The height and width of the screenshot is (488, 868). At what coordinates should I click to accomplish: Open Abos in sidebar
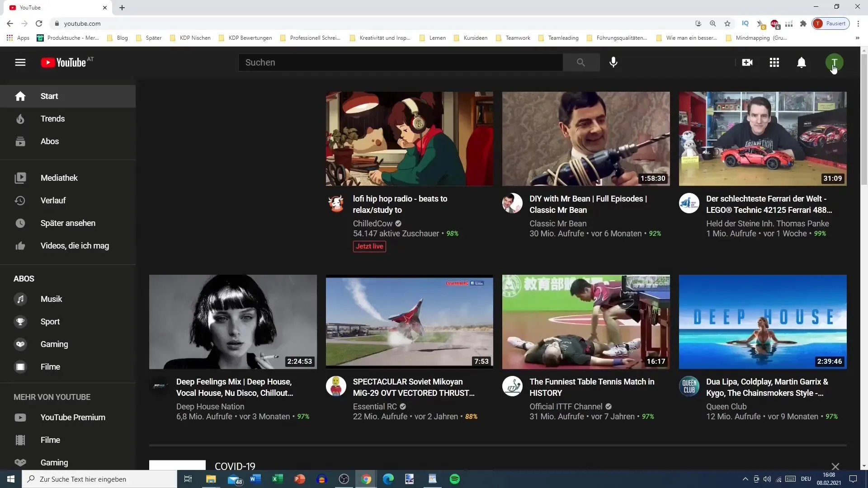68,141
